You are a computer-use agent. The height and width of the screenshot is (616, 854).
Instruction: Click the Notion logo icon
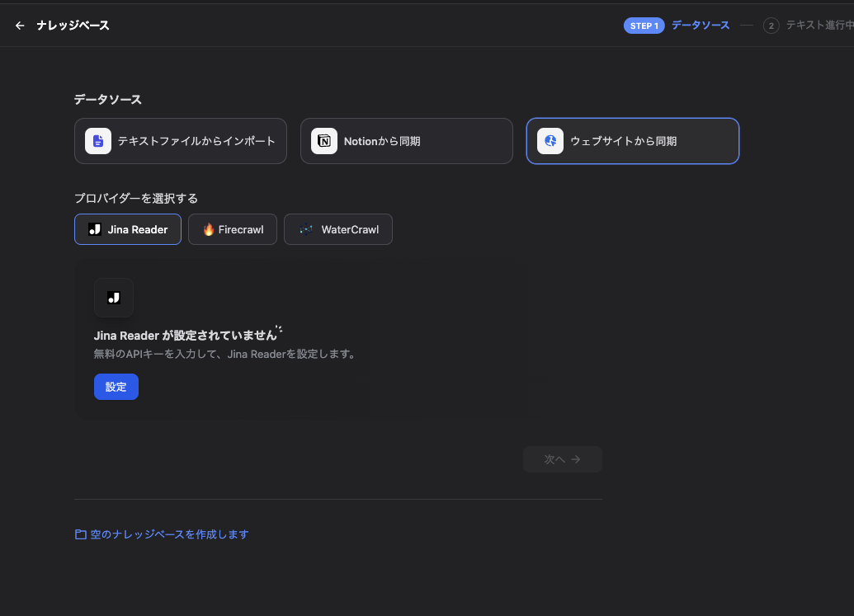click(x=323, y=140)
